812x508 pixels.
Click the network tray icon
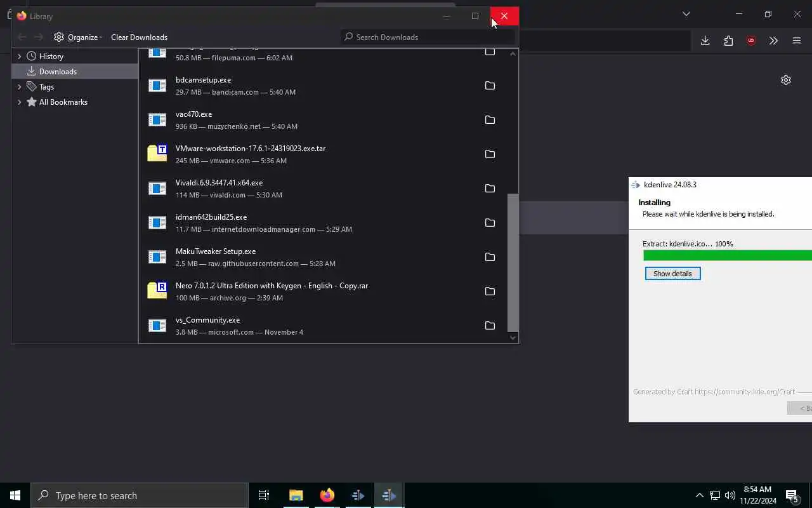tap(715, 495)
